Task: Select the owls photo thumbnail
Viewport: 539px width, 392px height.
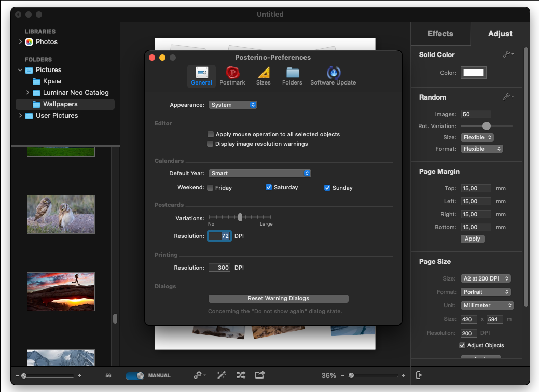Action: pos(61,214)
